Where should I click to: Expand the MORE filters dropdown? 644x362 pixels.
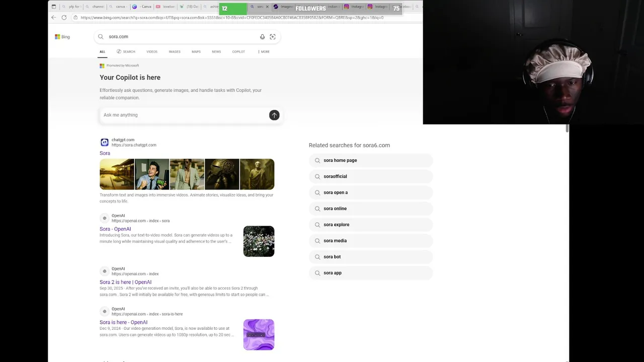264,52
